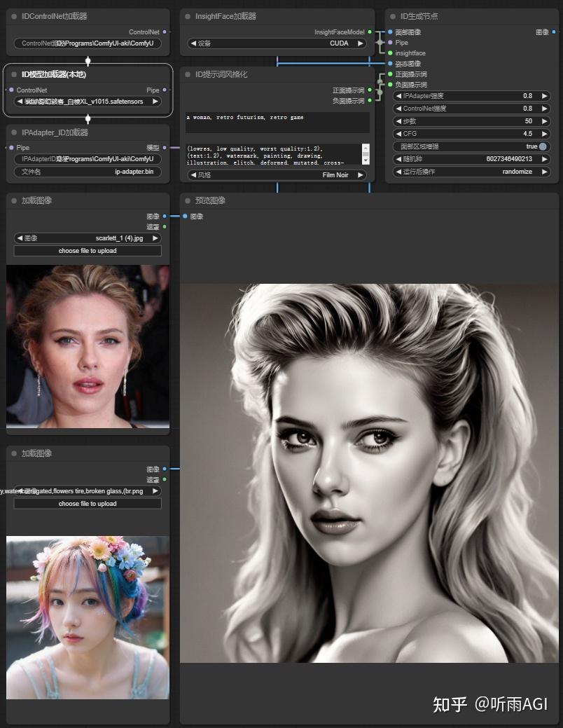The height and width of the screenshot is (728, 563).
Task: Click the positive prompt text box
Action: point(277,122)
